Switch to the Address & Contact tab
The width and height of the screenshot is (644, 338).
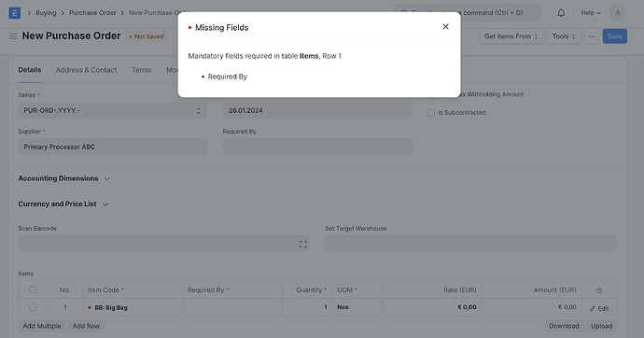coord(86,70)
